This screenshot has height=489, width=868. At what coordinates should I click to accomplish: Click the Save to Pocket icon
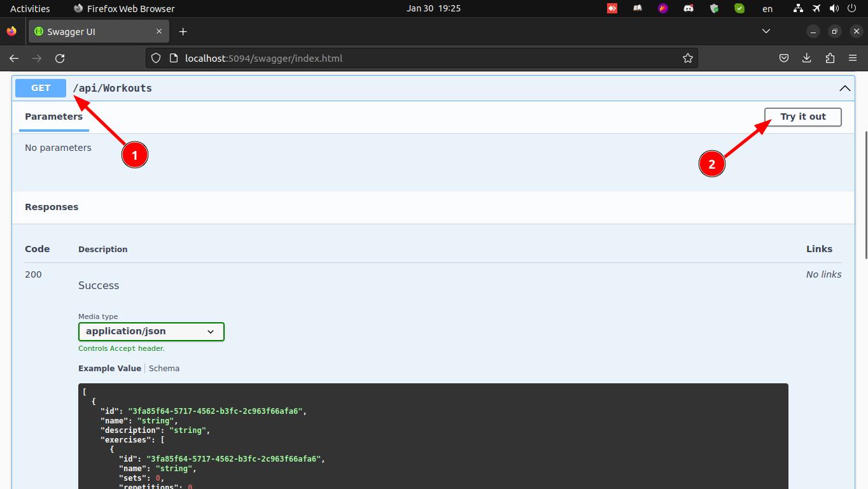click(x=784, y=59)
